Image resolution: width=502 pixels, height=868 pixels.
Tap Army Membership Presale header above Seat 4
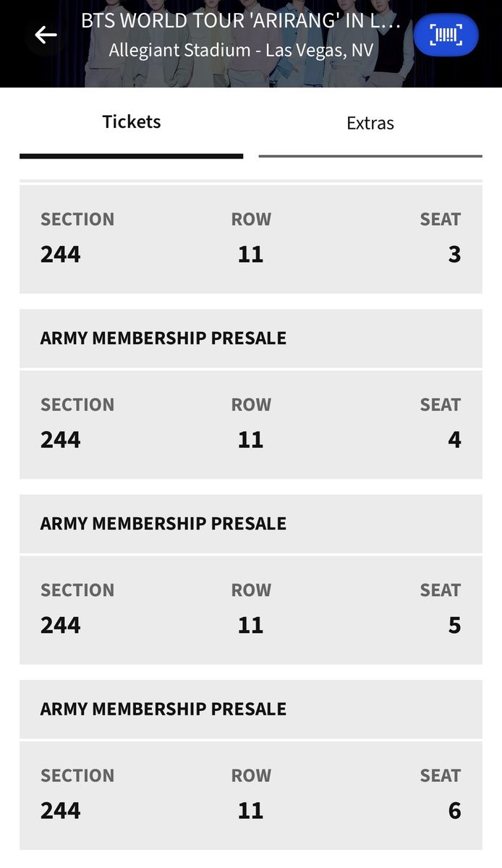point(163,338)
